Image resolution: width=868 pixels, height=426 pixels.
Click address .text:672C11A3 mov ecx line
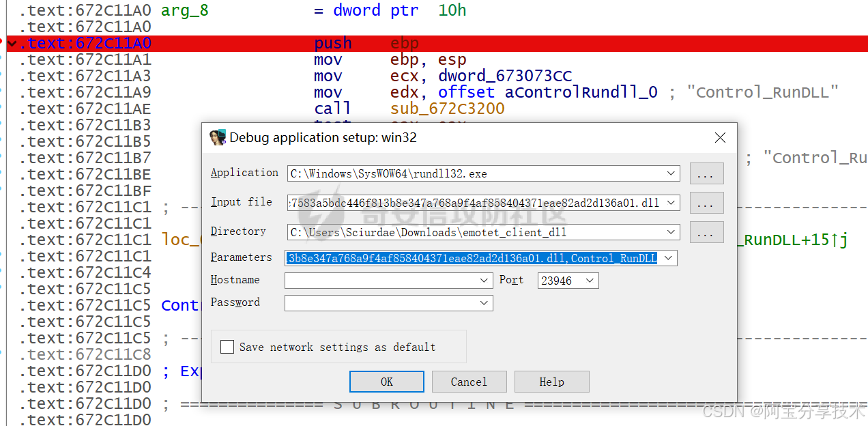(x=85, y=76)
